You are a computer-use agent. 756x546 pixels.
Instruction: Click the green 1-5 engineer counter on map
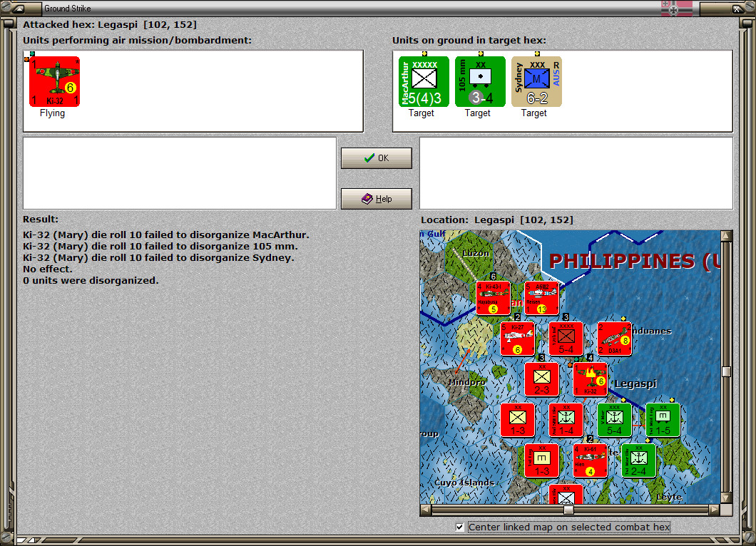point(663,421)
